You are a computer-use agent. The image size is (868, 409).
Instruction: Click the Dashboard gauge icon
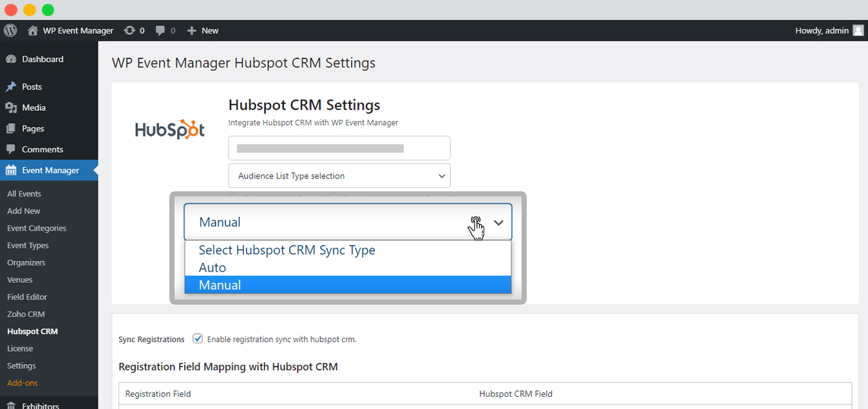point(11,59)
